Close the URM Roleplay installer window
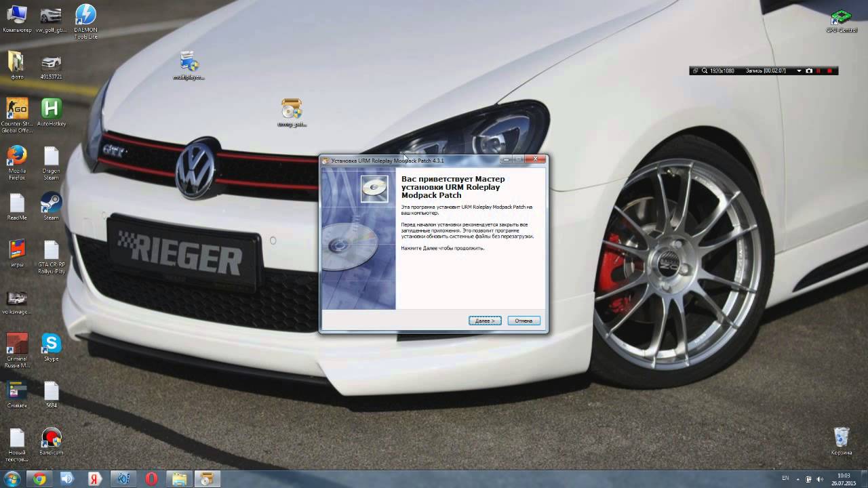 coord(535,160)
